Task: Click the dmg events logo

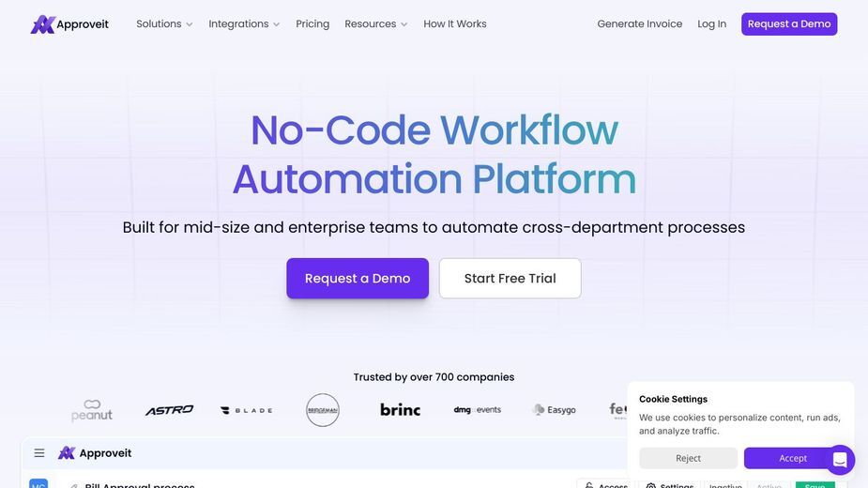Action: (478, 410)
